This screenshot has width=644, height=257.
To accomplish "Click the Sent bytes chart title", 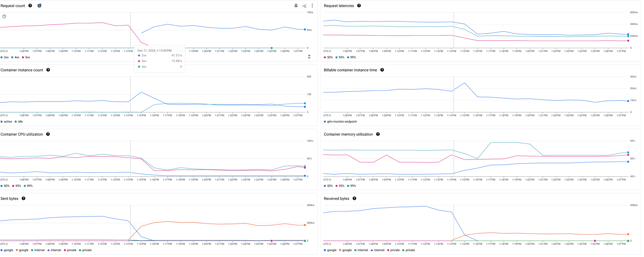I will (9, 198).
